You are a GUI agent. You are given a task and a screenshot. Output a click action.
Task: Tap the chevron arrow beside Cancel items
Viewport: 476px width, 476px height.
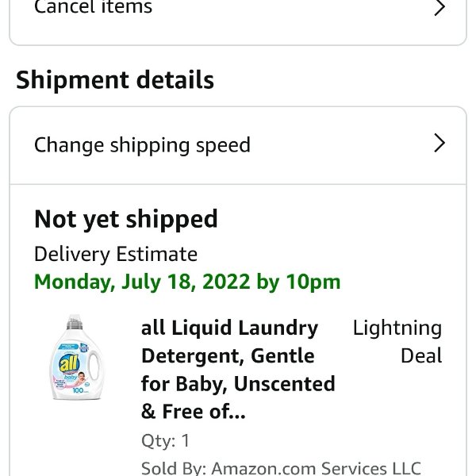[x=440, y=7]
